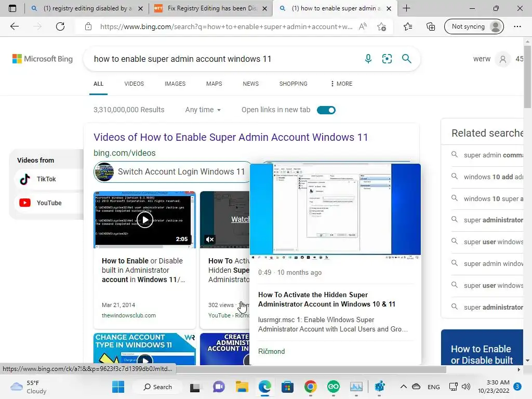
Task: Switch to SHOPPING results tab
Action: coord(294,84)
